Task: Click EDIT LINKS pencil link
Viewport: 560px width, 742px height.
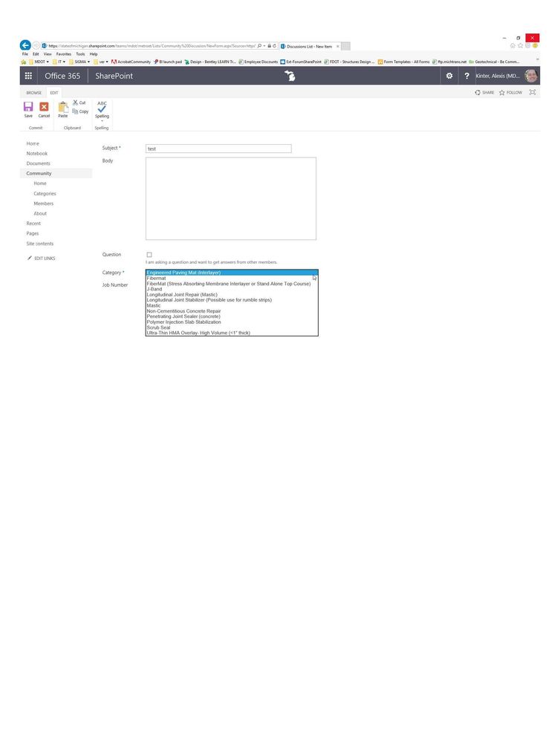Action: coord(41,258)
